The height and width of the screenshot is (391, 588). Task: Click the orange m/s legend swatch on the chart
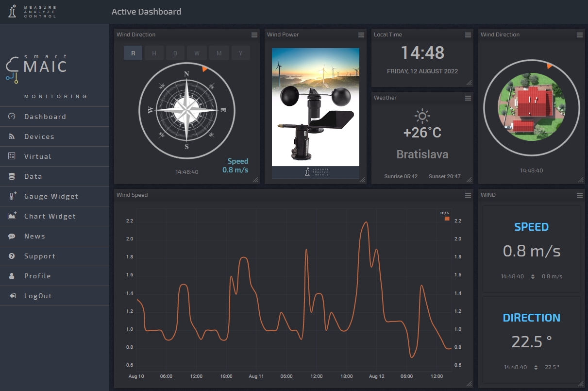[446, 220]
